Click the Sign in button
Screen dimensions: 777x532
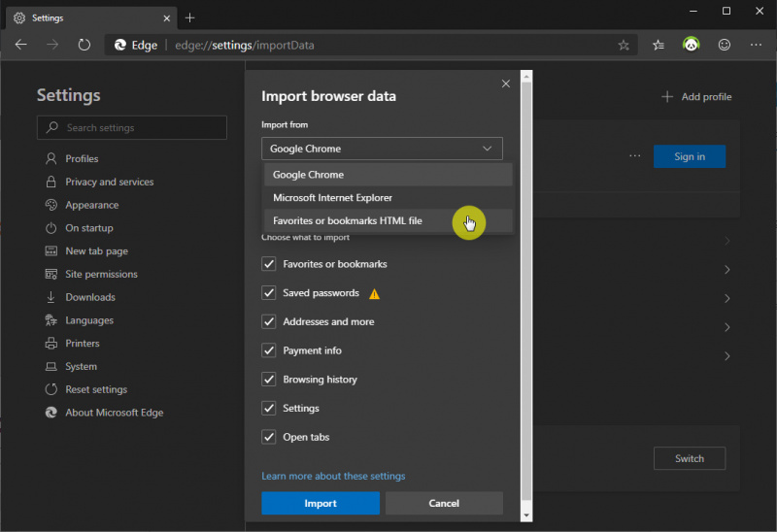(x=690, y=156)
